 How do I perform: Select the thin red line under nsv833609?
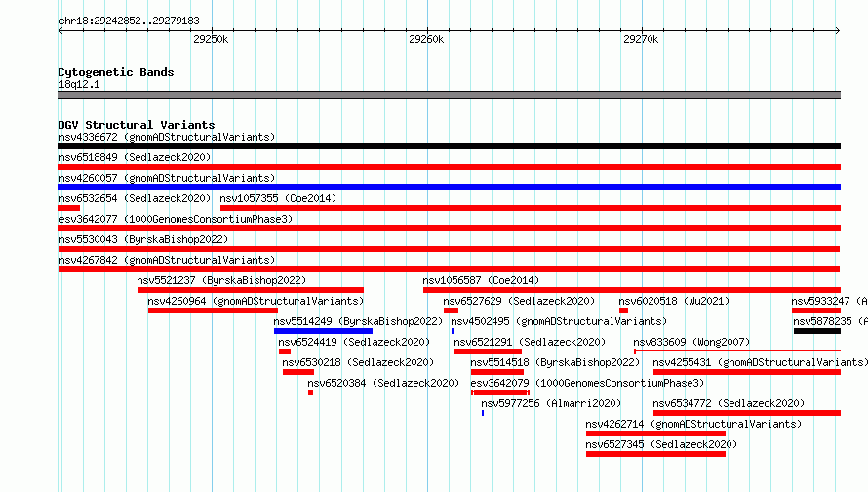pos(736,351)
